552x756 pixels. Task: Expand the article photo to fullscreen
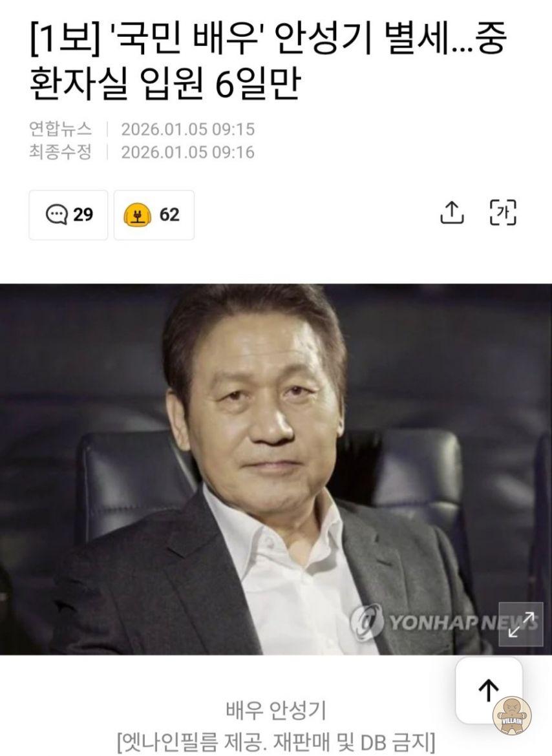pyautogui.click(x=521, y=624)
